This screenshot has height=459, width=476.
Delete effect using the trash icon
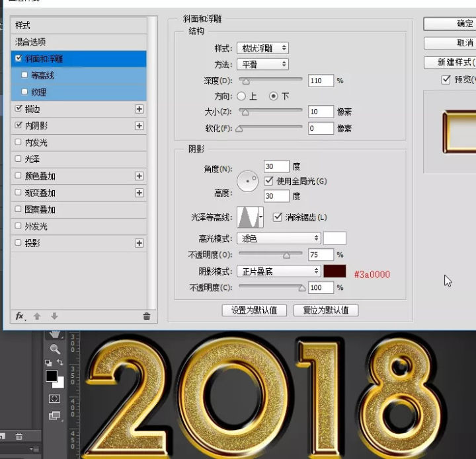147,316
